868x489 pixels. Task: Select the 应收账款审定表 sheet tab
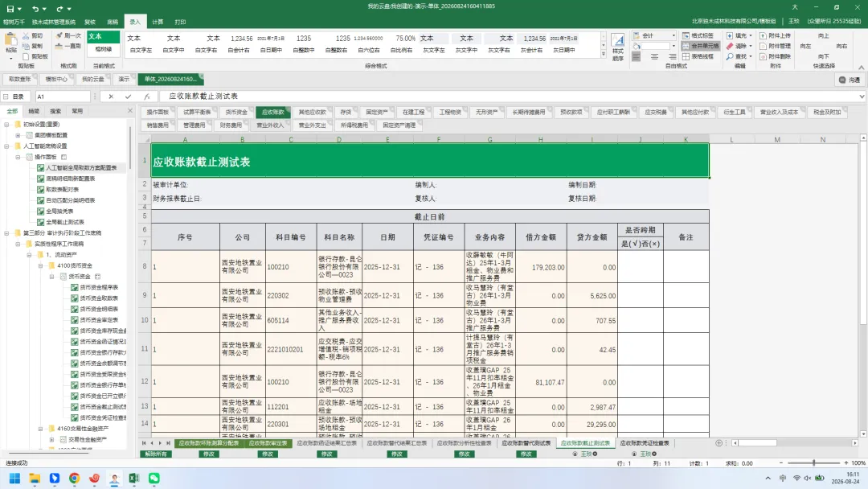268,443
